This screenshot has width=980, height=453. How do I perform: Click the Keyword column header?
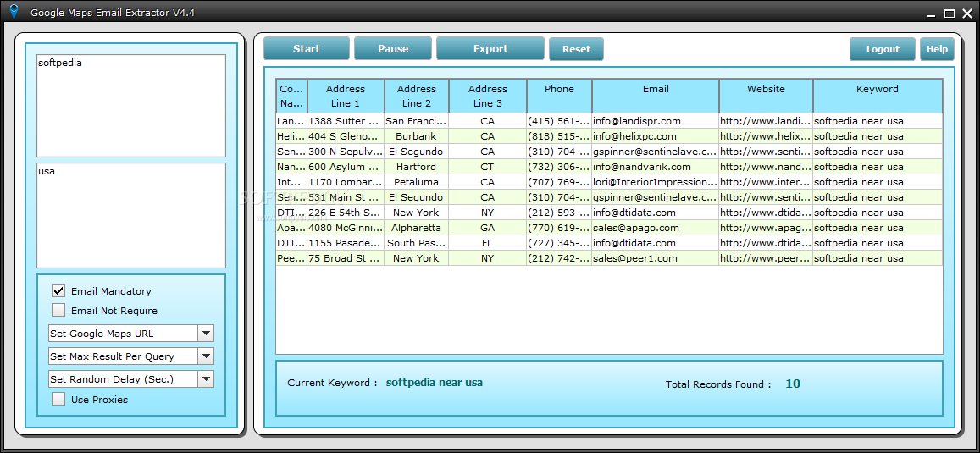click(878, 97)
